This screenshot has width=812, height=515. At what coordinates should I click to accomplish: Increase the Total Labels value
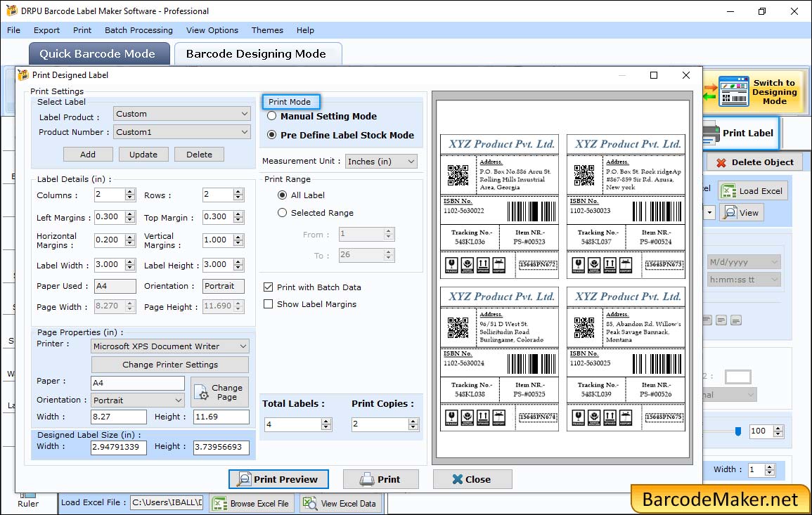click(326, 422)
